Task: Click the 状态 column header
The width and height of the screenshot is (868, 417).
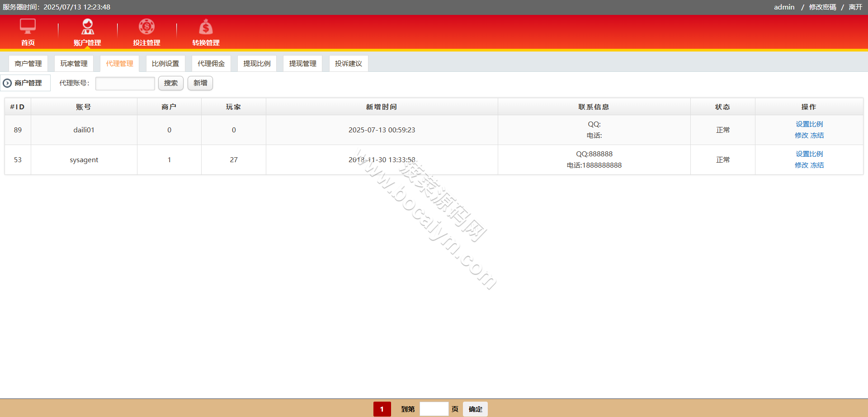Action: (x=722, y=107)
